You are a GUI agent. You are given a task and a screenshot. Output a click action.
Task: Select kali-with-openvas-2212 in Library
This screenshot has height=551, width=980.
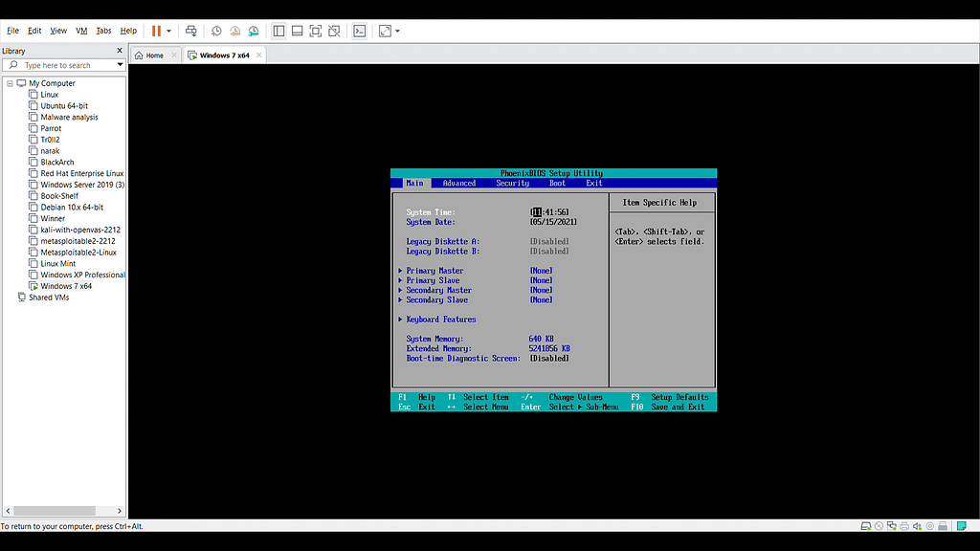(x=80, y=230)
